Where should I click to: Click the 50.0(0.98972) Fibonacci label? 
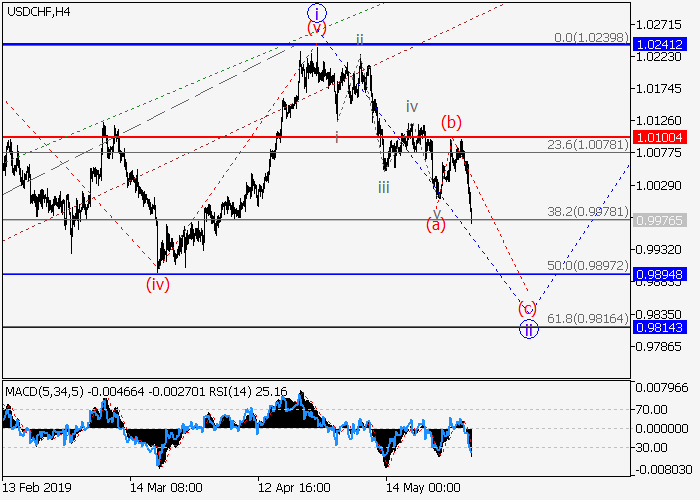point(587,264)
